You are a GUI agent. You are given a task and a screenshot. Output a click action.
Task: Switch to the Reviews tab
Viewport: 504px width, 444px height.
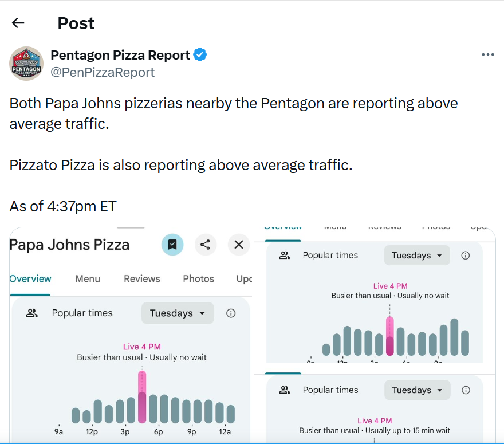142,279
